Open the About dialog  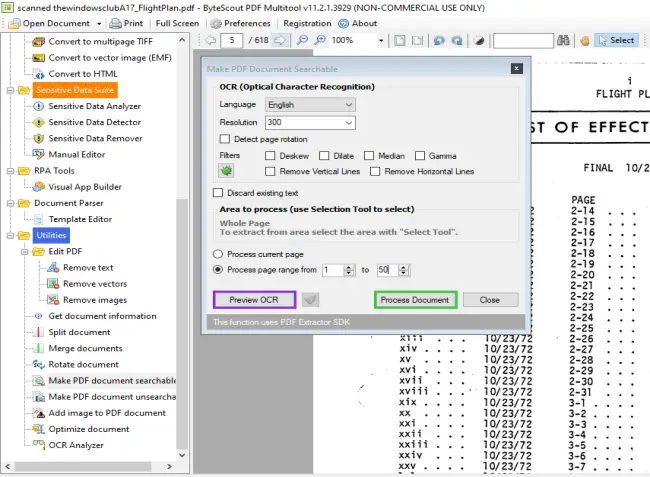coord(358,24)
